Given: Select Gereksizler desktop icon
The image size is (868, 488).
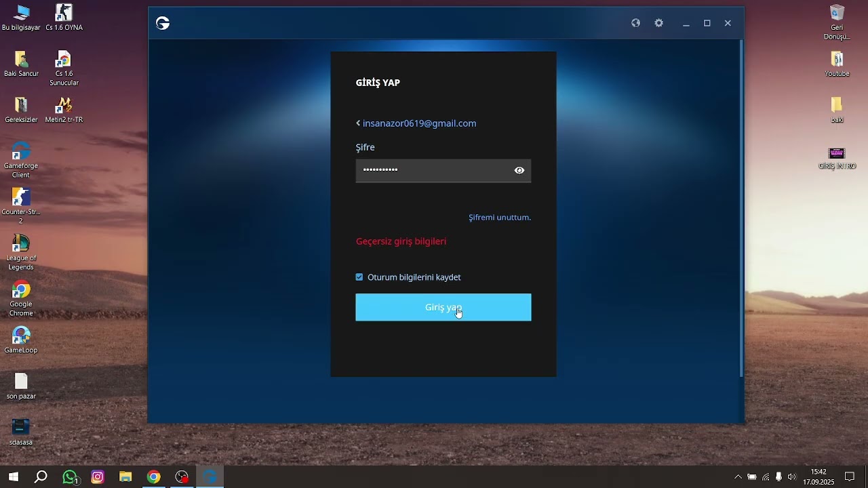Looking at the screenshot, I should pos(21,110).
